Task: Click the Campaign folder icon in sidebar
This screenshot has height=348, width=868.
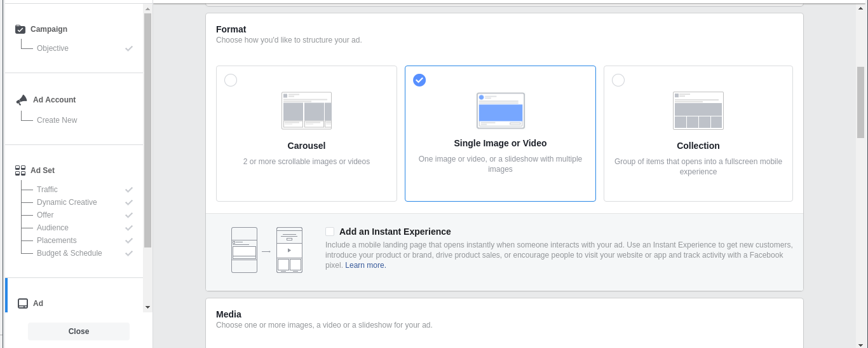Action: [x=20, y=29]
